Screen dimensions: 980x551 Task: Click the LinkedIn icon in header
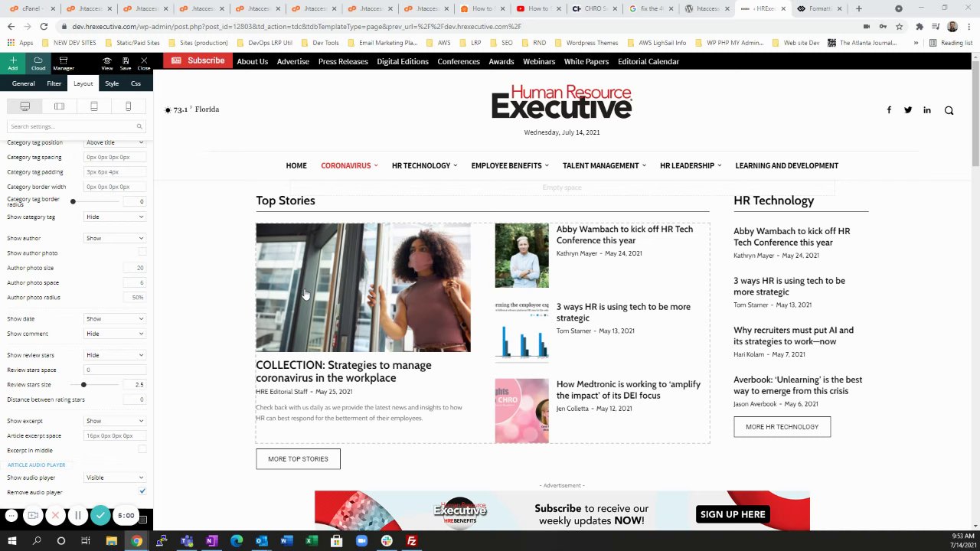[x=927, y=110]
